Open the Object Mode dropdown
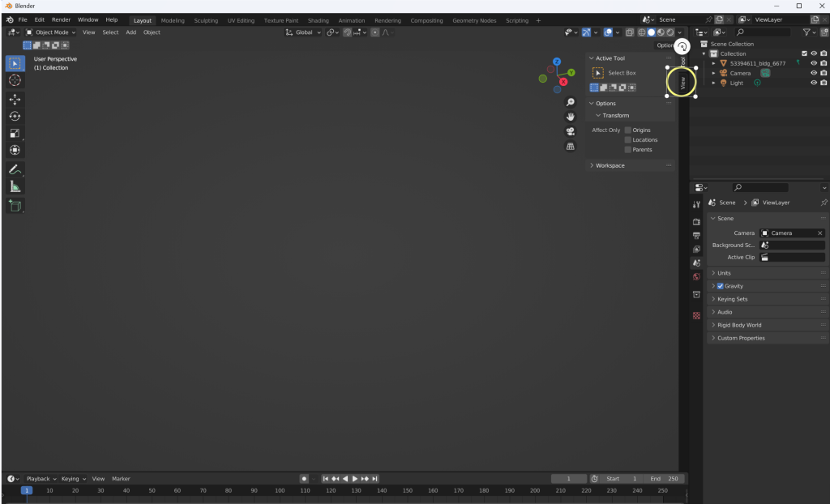The height and width of the screenshot is (504, 830). coord(51,32)
